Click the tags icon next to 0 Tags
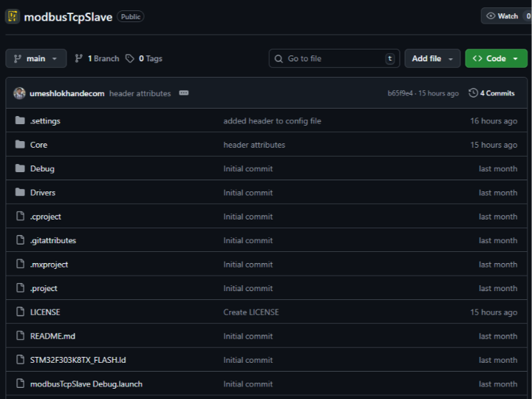The height and width of the screenshot is (399, 532). click(130, 58)
